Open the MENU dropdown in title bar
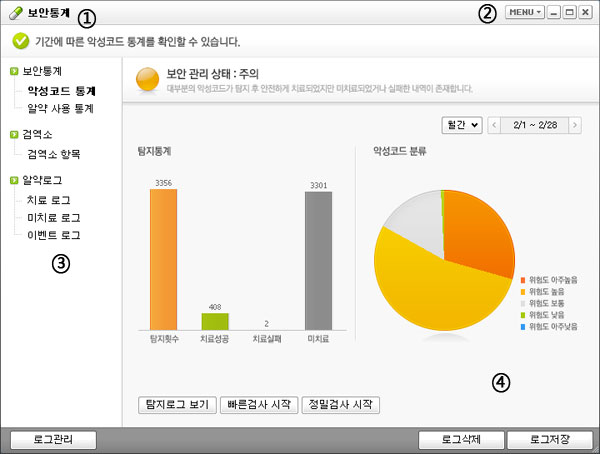This screenshot has width=600, height=454. point(525,13)
